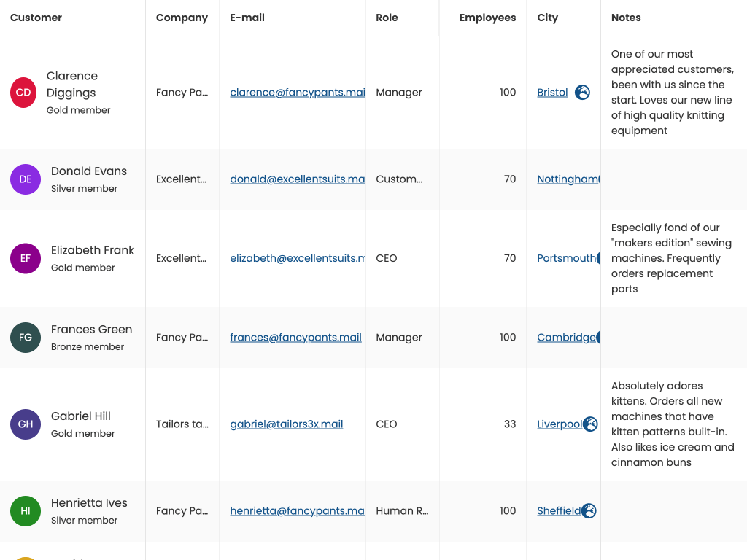Click the Employees column header

[487, 17]
